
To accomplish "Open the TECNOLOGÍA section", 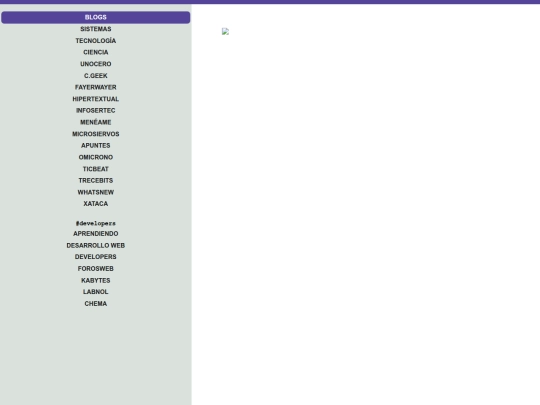I will click(x=95, y=41).
